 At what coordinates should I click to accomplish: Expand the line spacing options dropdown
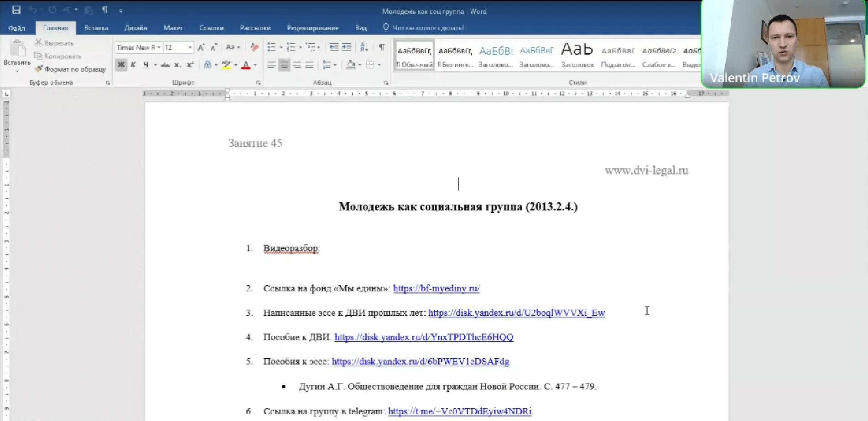334,65
